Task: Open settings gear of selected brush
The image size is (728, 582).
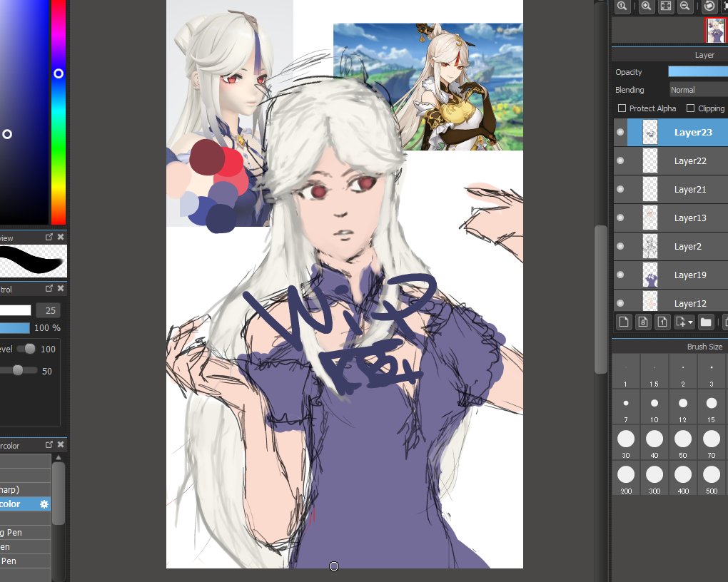Action: point(44,504)
